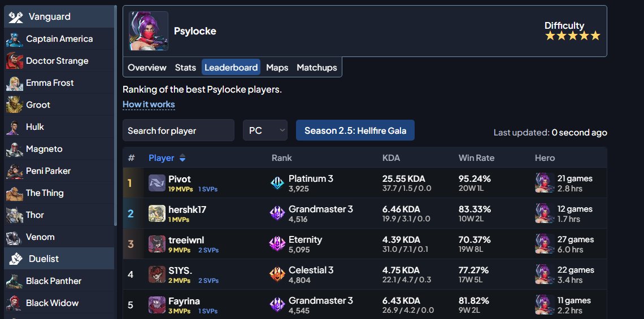The width and height of the screenshot is (644, 319).
Task: Sort the table by Player column
Action: coord(167,158)
